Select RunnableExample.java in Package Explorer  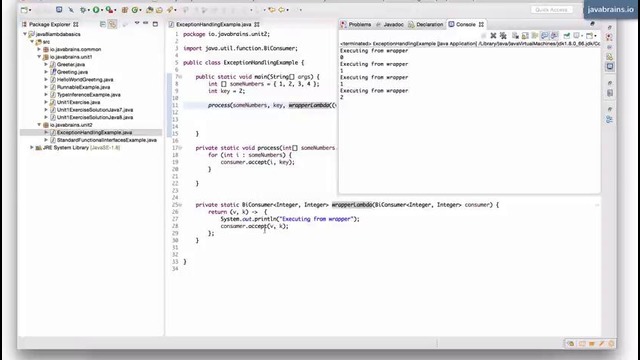(x=83, y=87)
